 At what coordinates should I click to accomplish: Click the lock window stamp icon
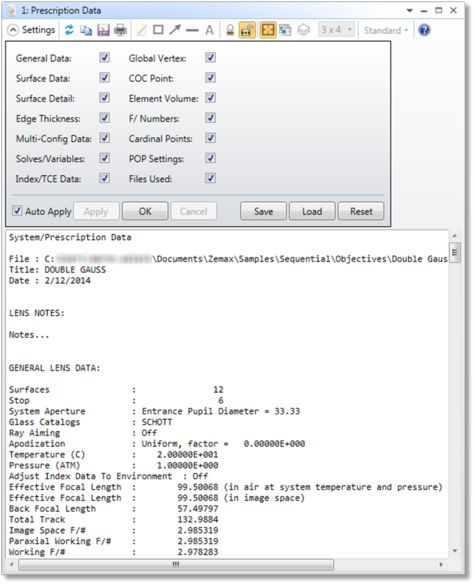[230, 30]
